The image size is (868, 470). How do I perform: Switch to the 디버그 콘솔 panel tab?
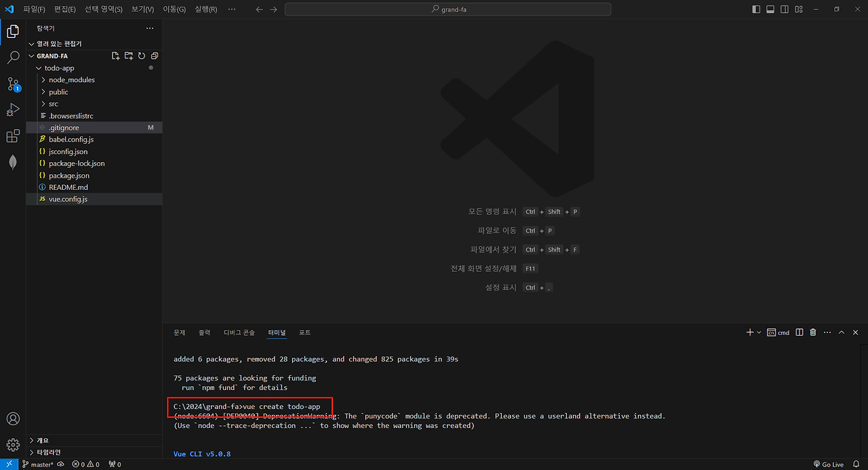tap(239, 332)
